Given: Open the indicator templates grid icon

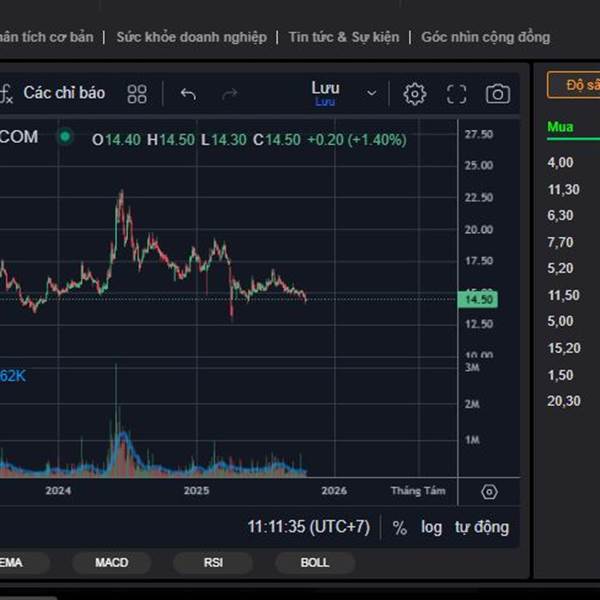Looking at the screenshot, I should (x=137, y=94).
